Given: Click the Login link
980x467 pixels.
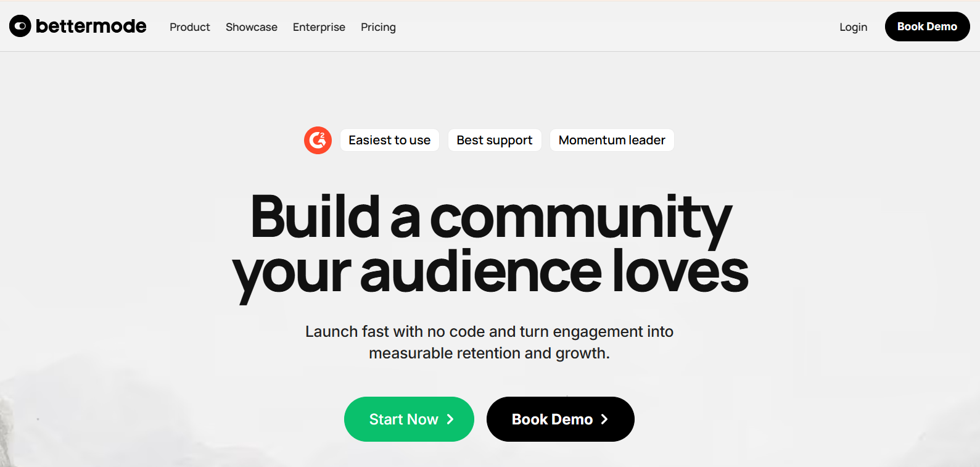Looking at the screenshot, I should pyautogui.click(x=853, y=27).
